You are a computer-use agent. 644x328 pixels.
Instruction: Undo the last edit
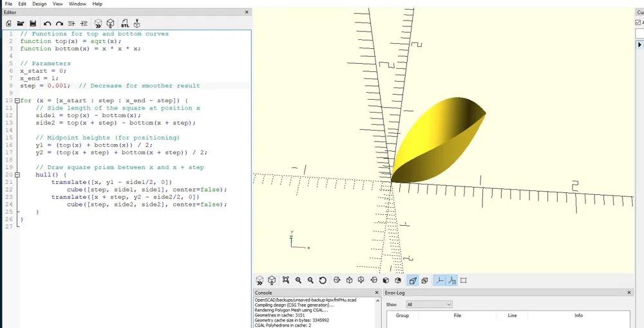click(47, 24)
